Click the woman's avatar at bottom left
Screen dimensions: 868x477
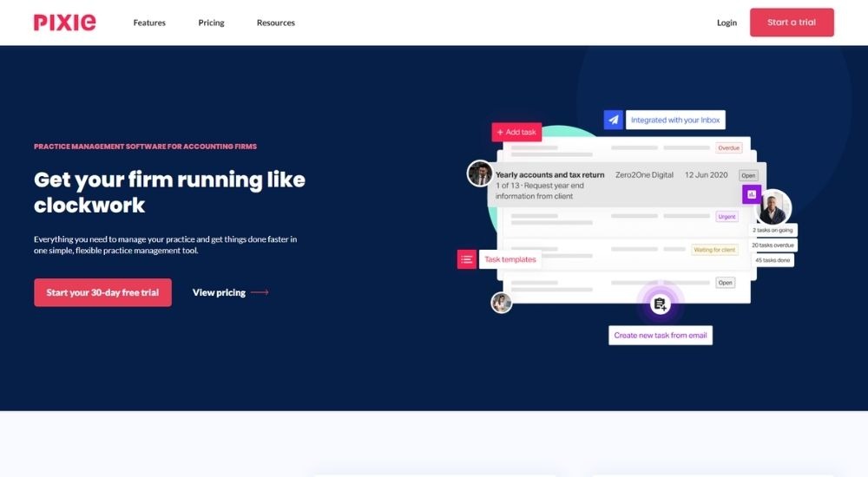(x=502, y=303)
